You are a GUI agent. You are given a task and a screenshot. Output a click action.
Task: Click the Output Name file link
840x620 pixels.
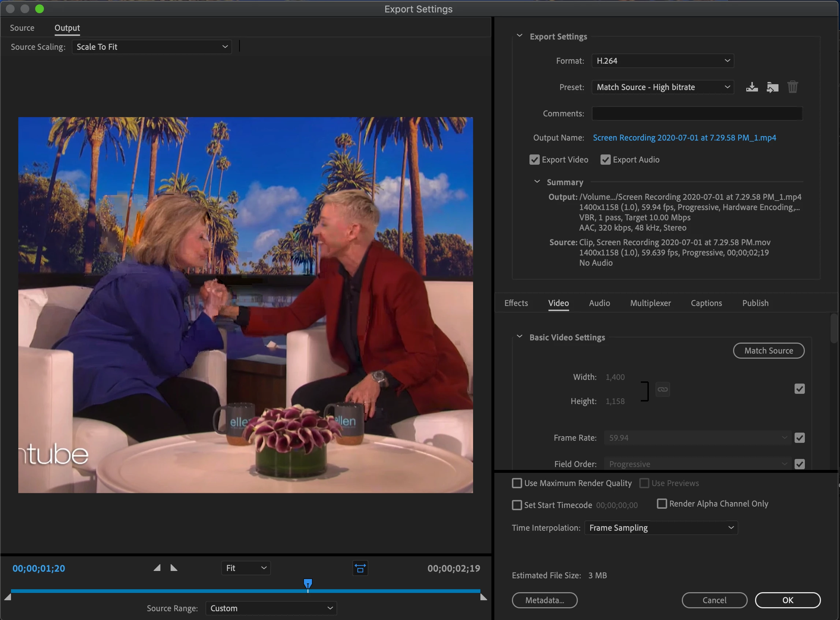684,138
